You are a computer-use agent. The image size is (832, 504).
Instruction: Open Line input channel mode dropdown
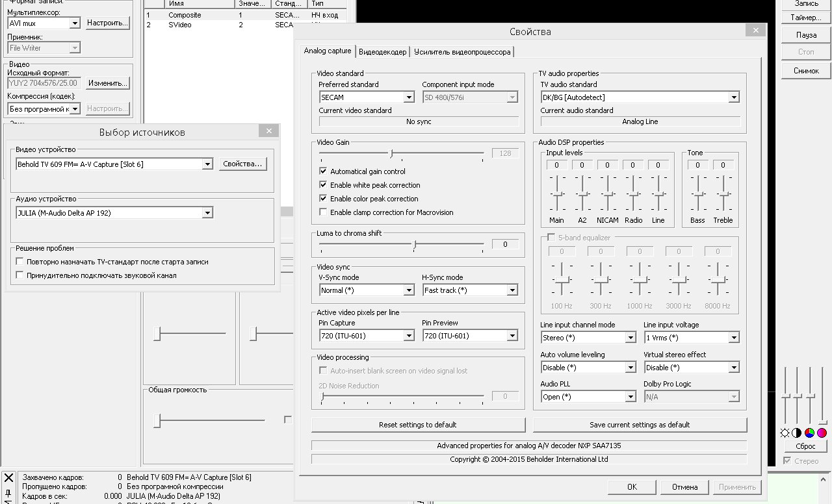(630, 338)
